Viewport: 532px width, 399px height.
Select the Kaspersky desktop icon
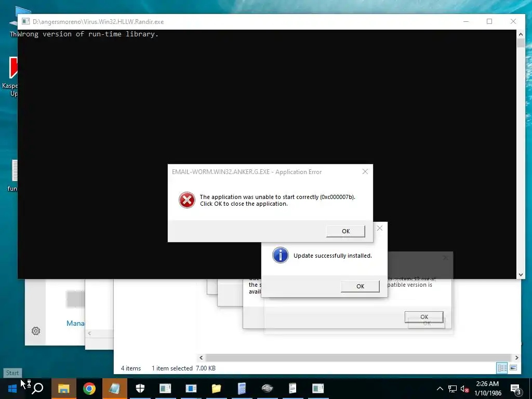[10, 76]
